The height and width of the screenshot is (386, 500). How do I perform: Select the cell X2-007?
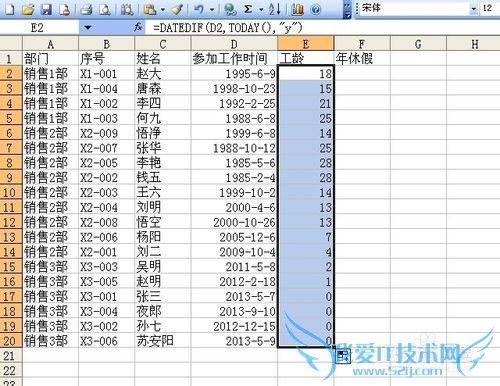[x=107, y=148]
